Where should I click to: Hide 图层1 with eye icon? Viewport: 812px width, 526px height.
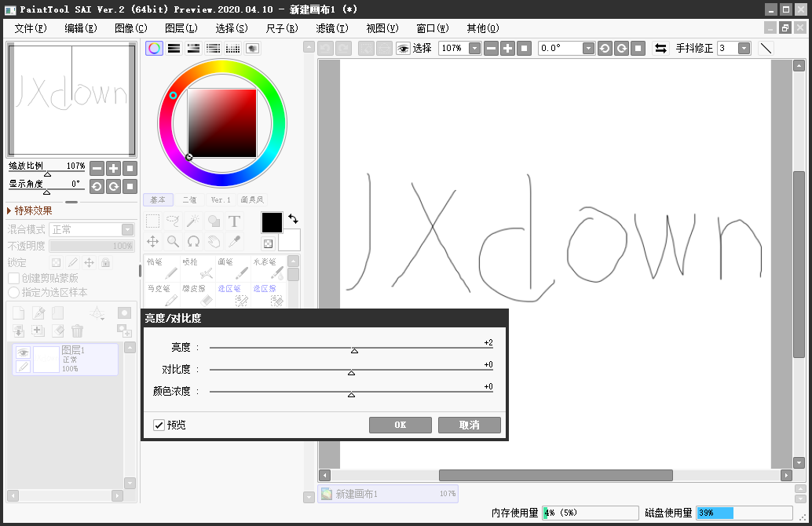23,352
